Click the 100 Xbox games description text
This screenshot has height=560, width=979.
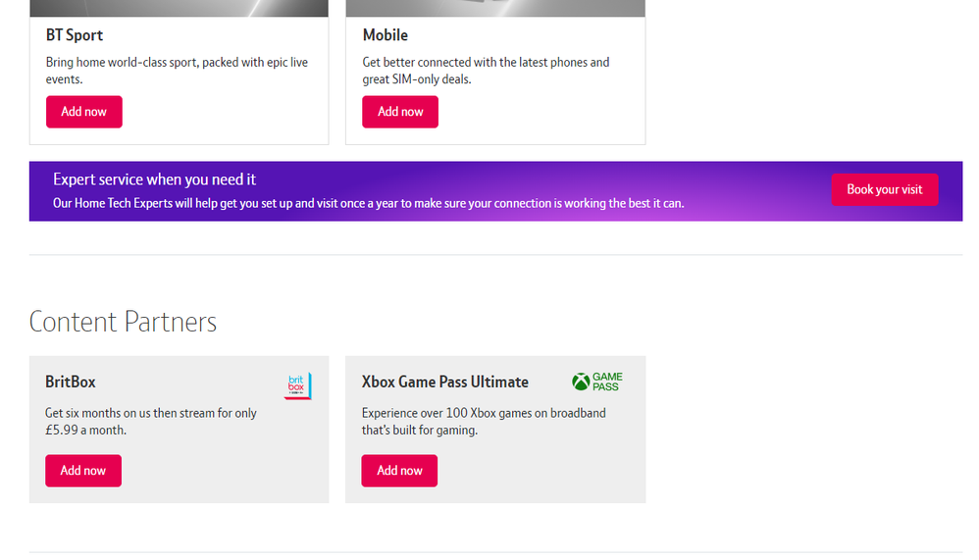click(x=484, y=422)
